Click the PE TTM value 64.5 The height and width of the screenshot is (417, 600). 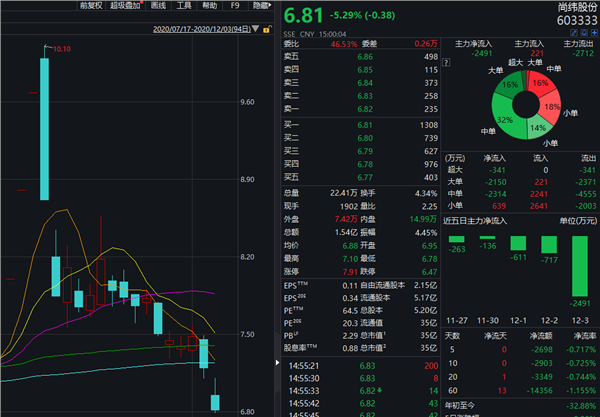point(350,311)
